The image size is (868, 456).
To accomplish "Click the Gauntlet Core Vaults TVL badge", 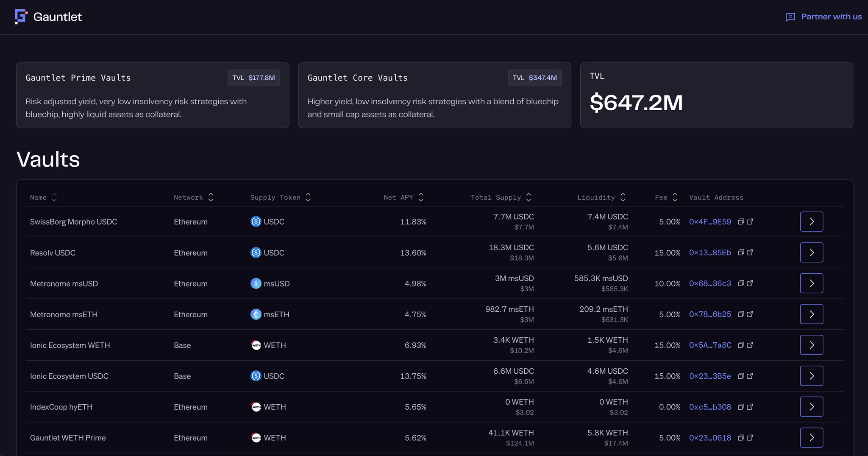I will (x=535, y=78).
